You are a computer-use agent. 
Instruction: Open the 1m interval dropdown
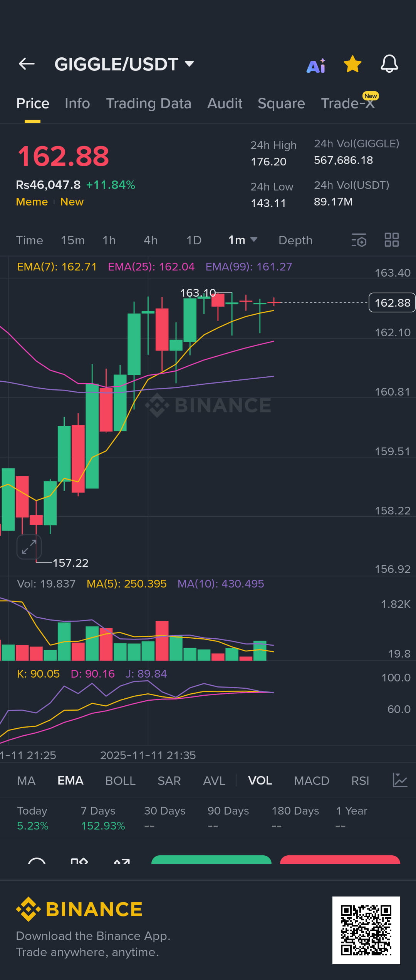243,240
